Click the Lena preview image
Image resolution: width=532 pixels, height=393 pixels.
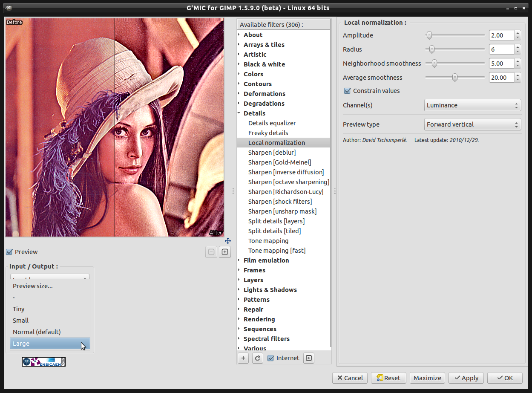pos(115,127)
